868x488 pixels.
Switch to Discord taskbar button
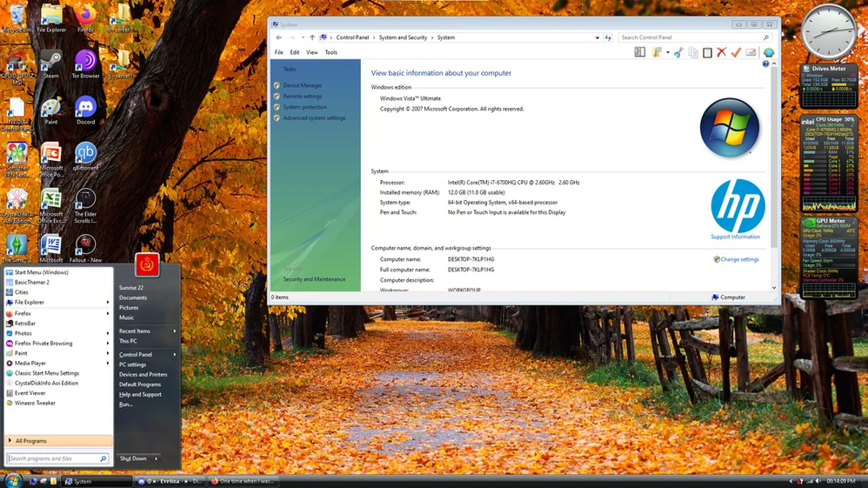pyautogui.click(x=170, y=481)
